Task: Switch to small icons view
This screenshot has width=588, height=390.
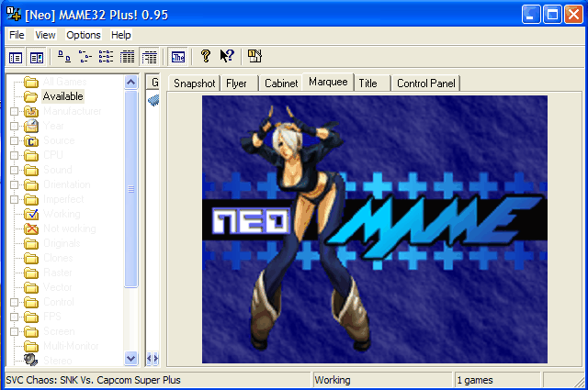Action: coord(85,57)
